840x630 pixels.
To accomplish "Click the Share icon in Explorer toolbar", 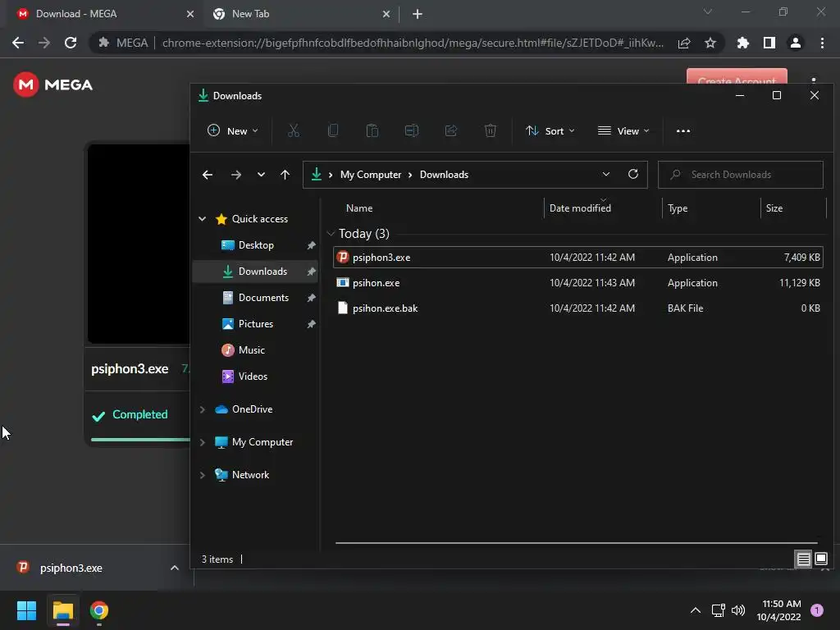I will (x=451, y=130).
